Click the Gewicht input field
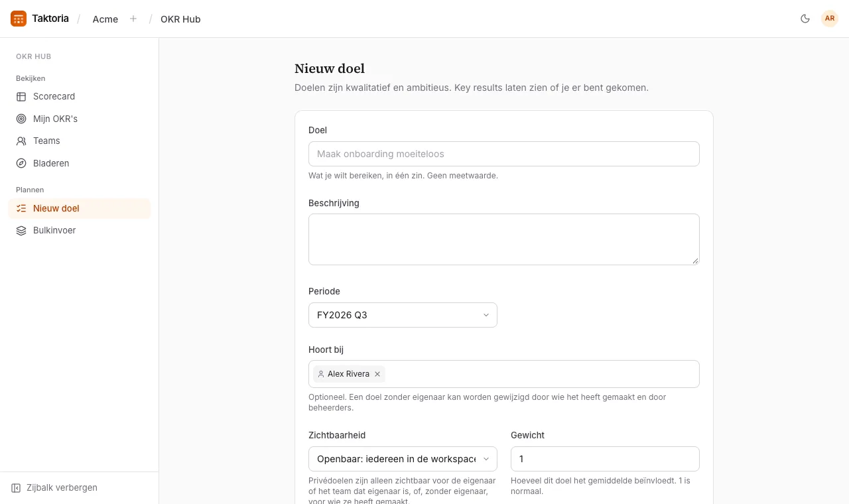This screenshot has height=504, width=849. tap(605, 459)
